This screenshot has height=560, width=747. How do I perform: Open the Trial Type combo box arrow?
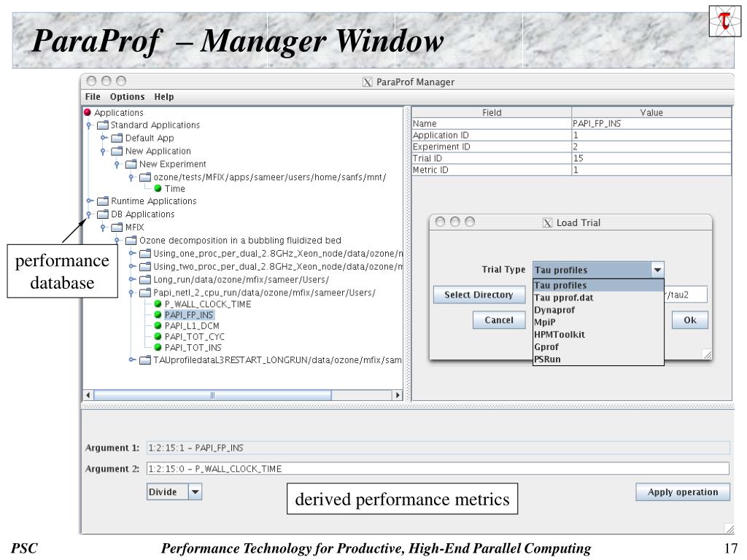tap(657, 270)
